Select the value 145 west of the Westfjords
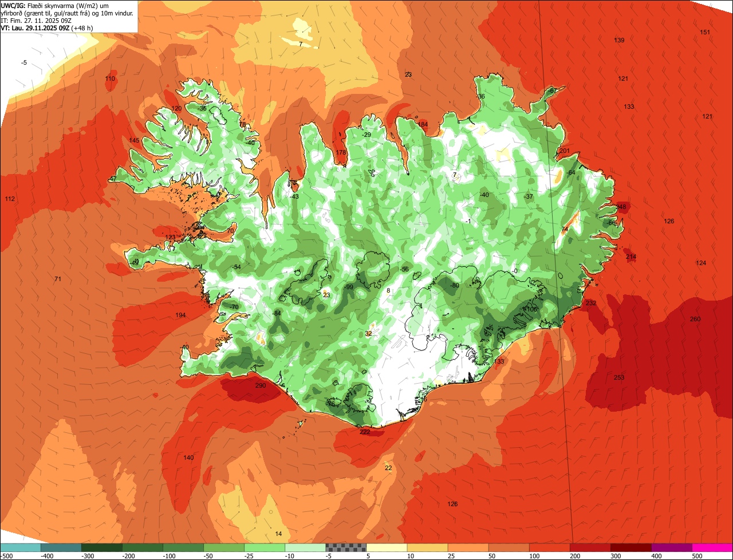733x560 pixels. click(134, 140)
